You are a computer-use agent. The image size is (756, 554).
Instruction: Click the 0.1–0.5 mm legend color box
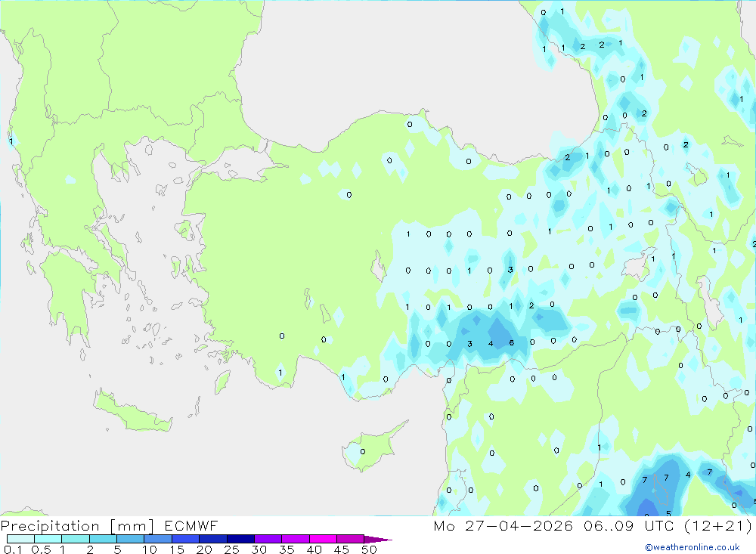[x=20, y=539]
